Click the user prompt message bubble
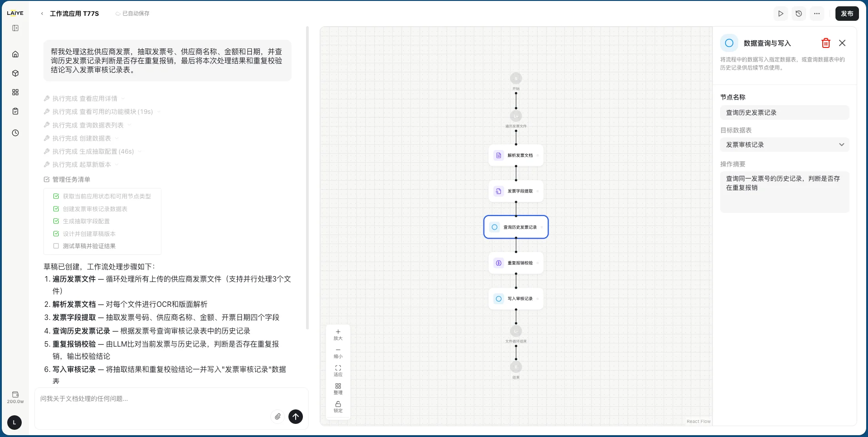The image size is (868, 437). coord(167,61)
